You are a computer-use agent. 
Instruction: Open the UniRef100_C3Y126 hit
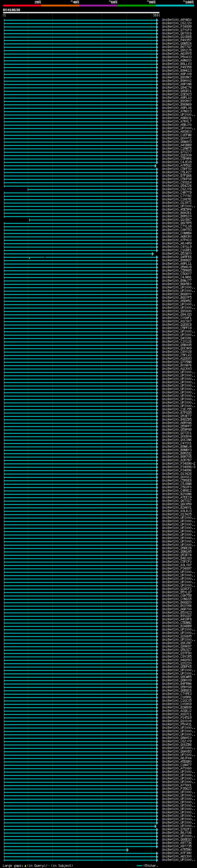tap(176, 342)
